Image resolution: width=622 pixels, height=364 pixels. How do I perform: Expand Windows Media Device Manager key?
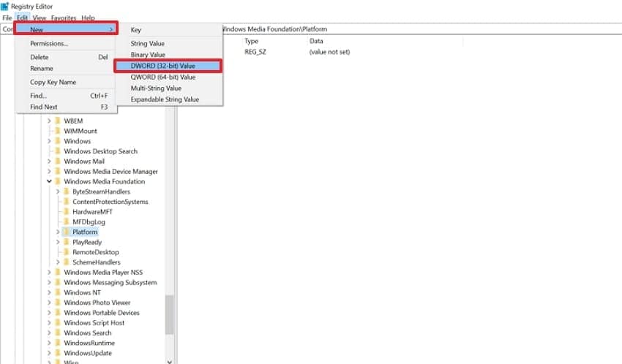[49, 172]
